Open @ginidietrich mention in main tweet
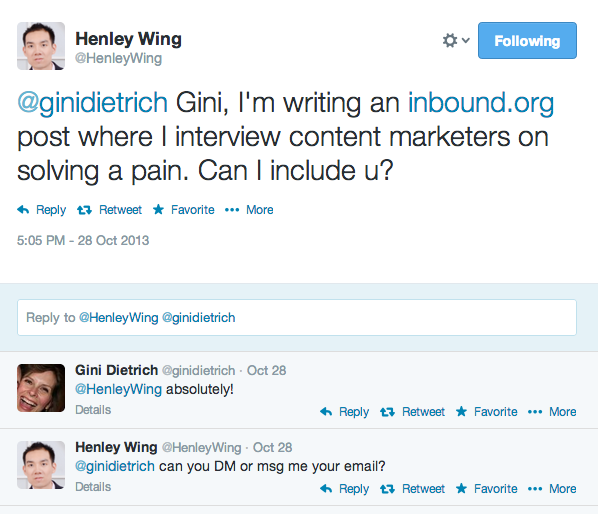Screen dimensions: 598x514 92,102
